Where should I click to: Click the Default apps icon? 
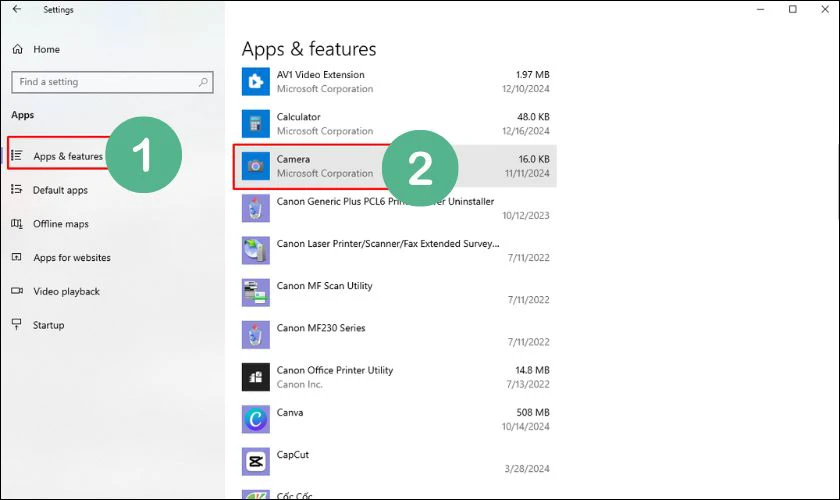pos(17,189)
